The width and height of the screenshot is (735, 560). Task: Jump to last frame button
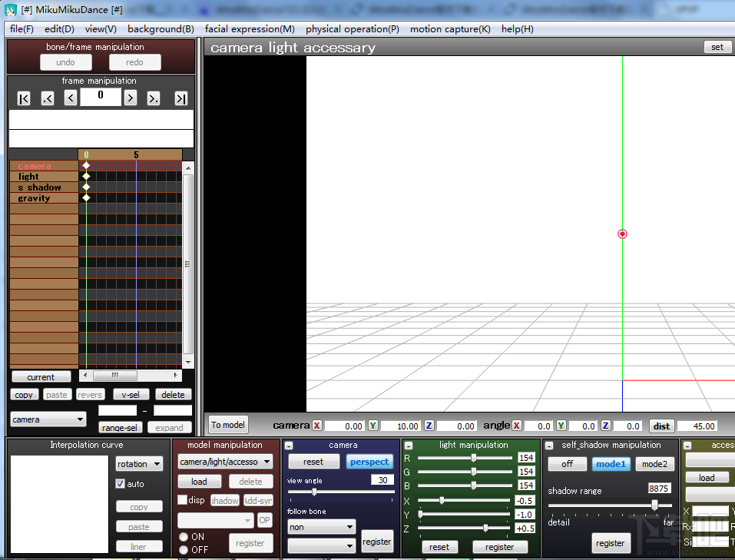[x=181, y=98]
